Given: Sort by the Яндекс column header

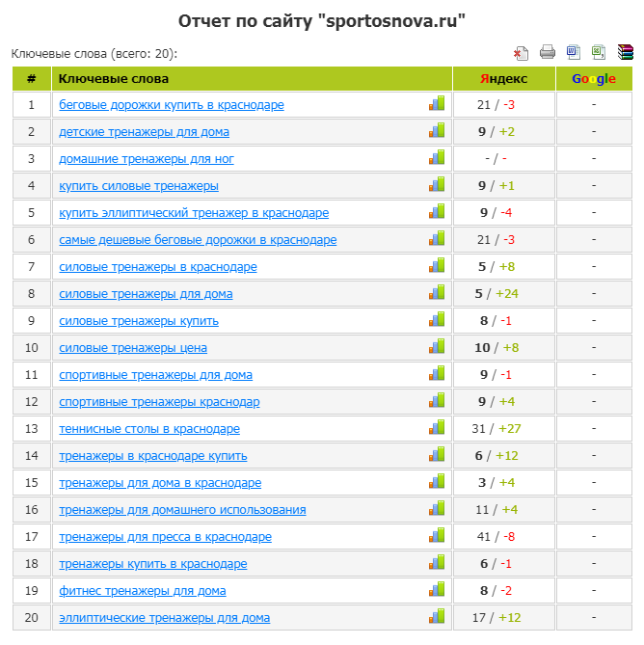Looking at the screenshot, I should (x=503, y=79).
